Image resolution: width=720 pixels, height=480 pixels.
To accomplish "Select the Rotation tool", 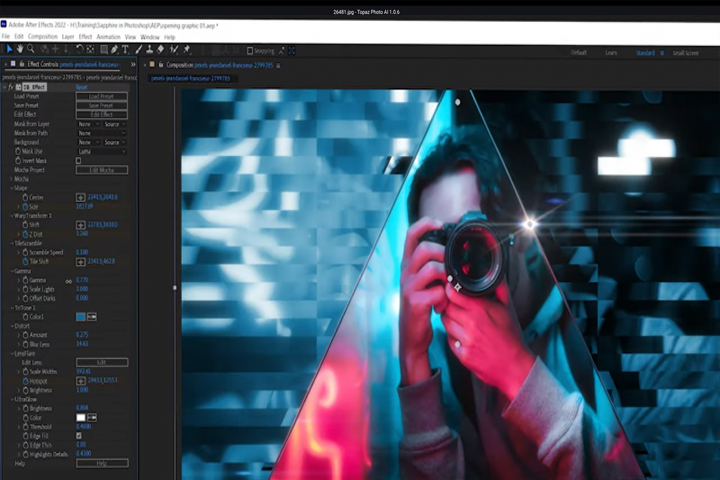I will click(x=79, y=50).
